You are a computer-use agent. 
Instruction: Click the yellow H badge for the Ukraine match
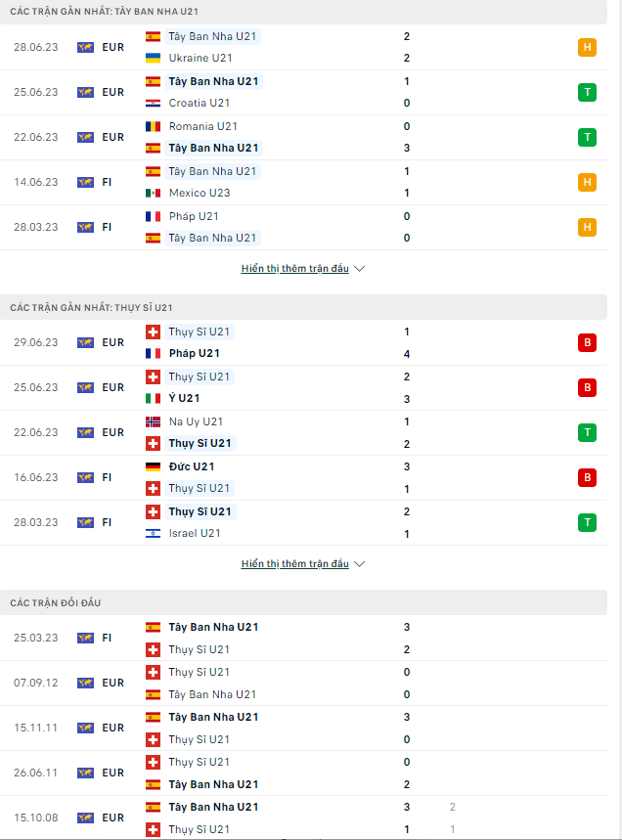point(587,47)
